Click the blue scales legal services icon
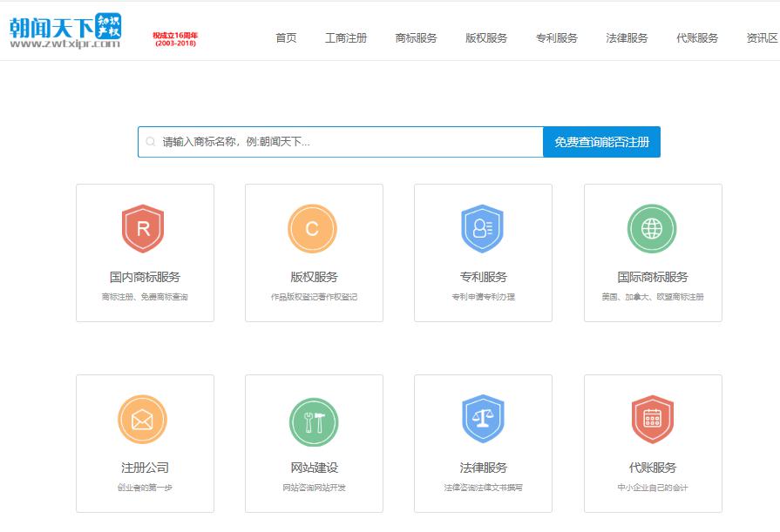Image resolution: width=780 pixels, height=532 pixels. pyautogui.click(x=482, y=420)
